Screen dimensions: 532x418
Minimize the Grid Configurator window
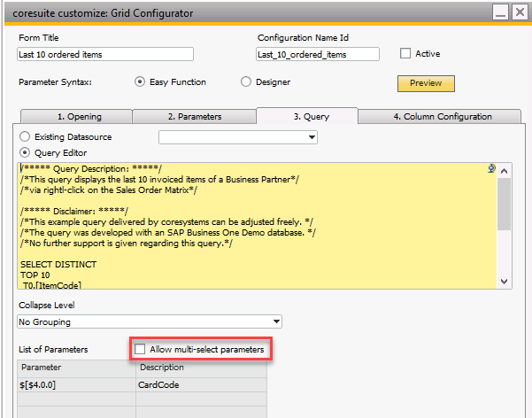(500, 12)
